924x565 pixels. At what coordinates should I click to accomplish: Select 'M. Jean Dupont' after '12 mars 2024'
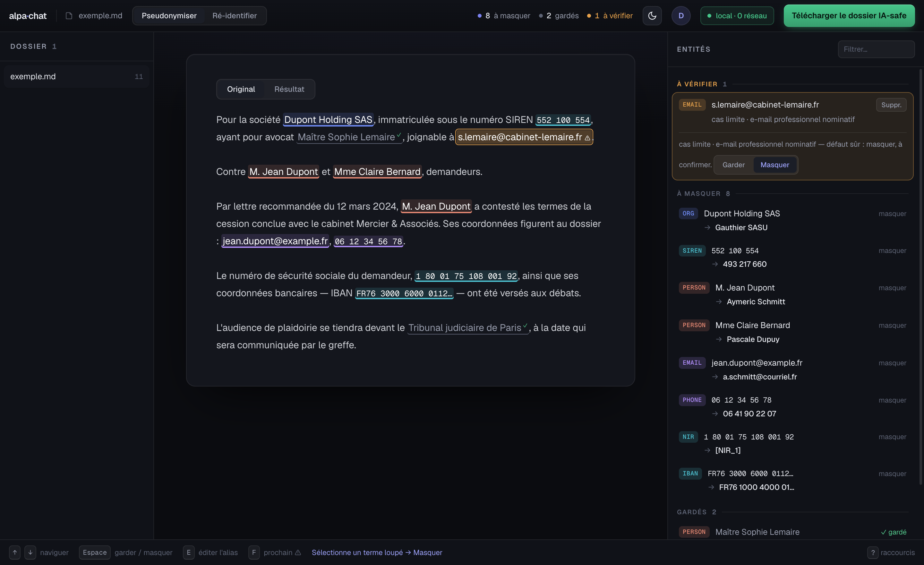coord(436,206)
